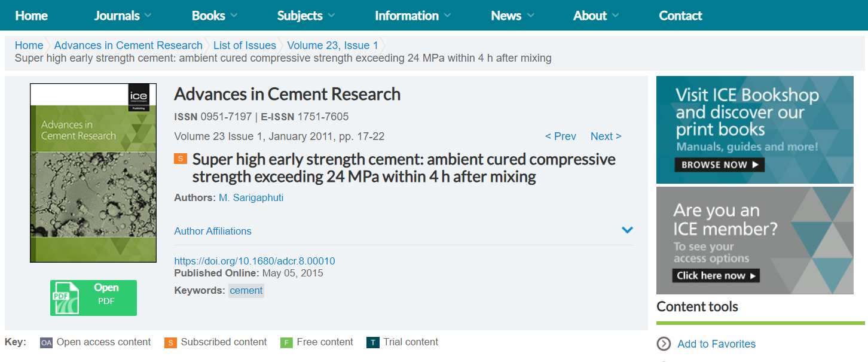Screen dimensions: 868x362
Task: Click the Published Online May 05, 2015 text
Action: tap(249, 273)
